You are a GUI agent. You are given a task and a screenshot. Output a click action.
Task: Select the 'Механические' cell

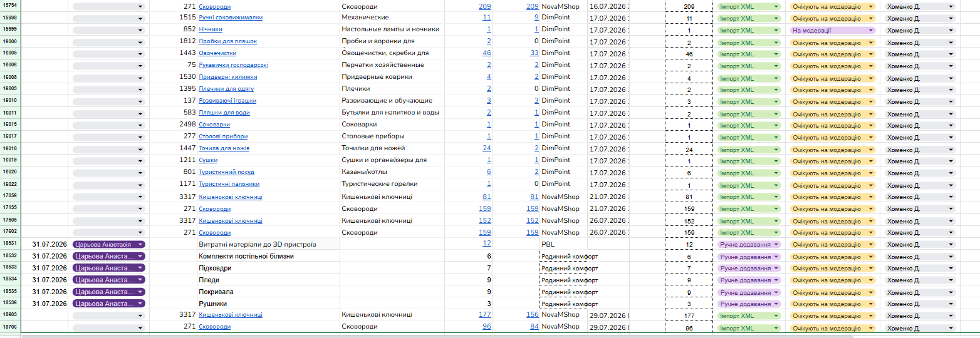392,18
